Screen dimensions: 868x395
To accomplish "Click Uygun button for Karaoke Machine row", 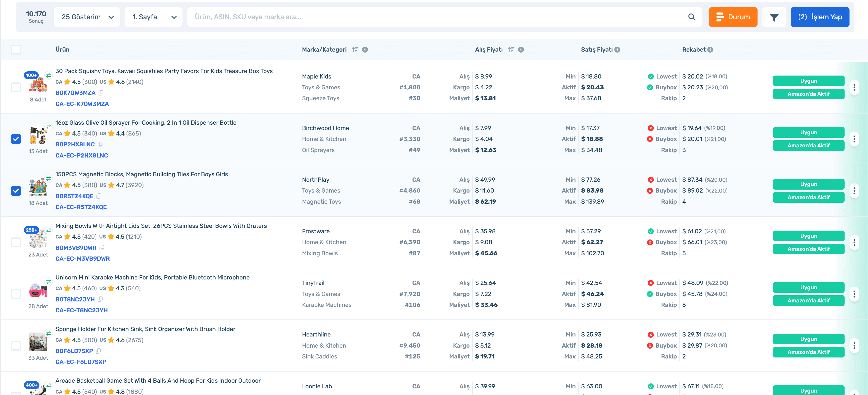I will (808, 287).
